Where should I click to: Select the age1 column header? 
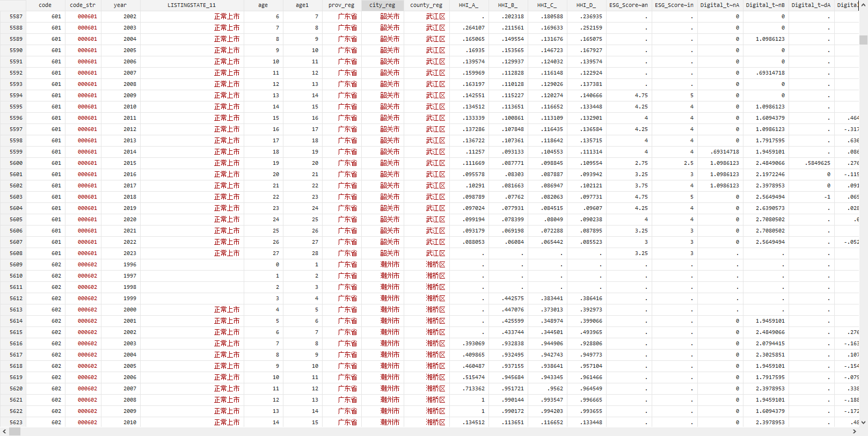[302, 5]
